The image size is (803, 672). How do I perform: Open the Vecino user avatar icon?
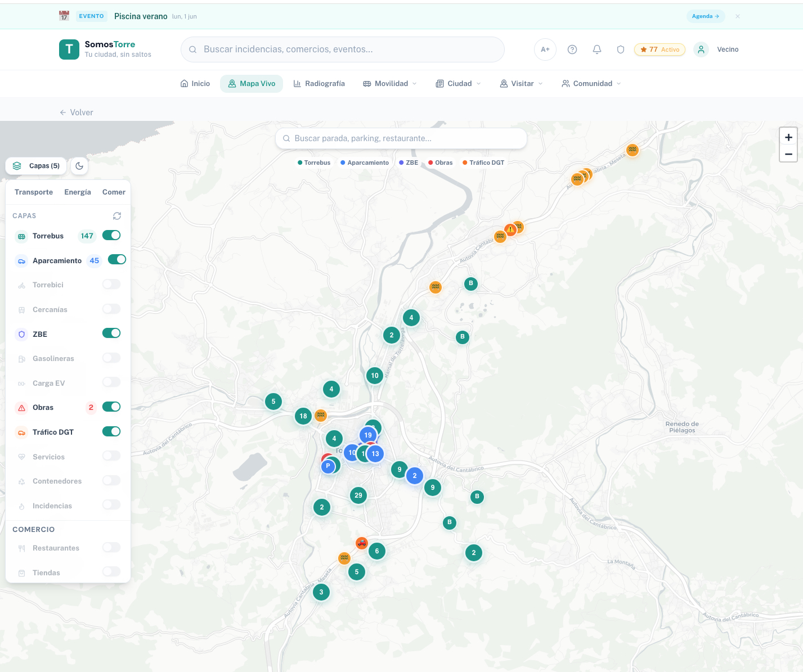point(701,49)
